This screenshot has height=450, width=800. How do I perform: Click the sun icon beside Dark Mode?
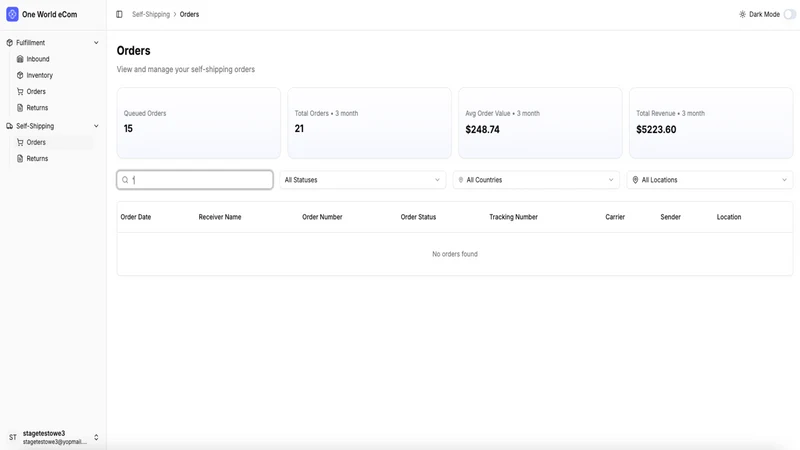pos(742,14)
